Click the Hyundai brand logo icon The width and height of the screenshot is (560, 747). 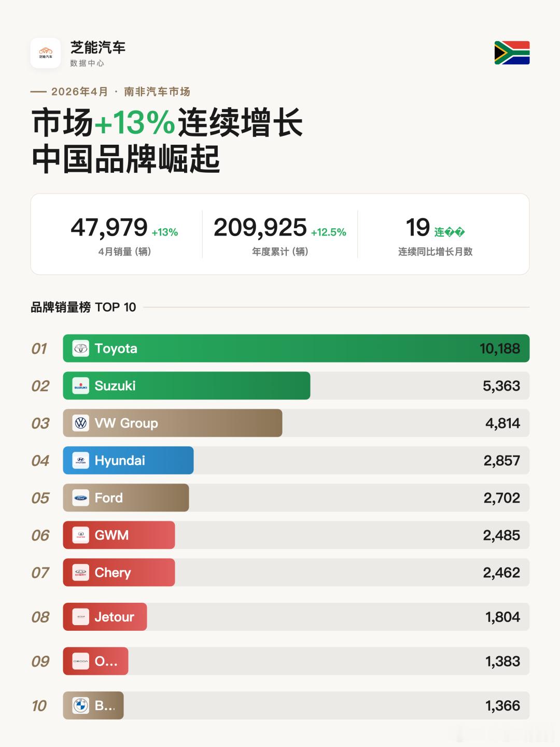(80, 461)
